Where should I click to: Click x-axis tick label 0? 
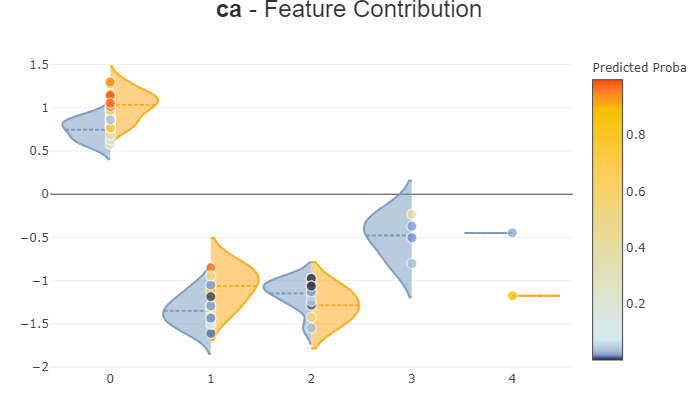(110, 379)
